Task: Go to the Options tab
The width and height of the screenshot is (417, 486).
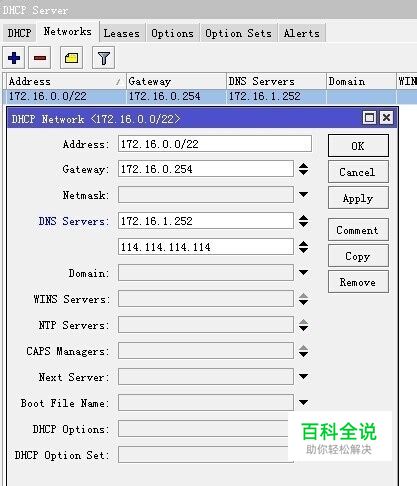Action: 172,33
